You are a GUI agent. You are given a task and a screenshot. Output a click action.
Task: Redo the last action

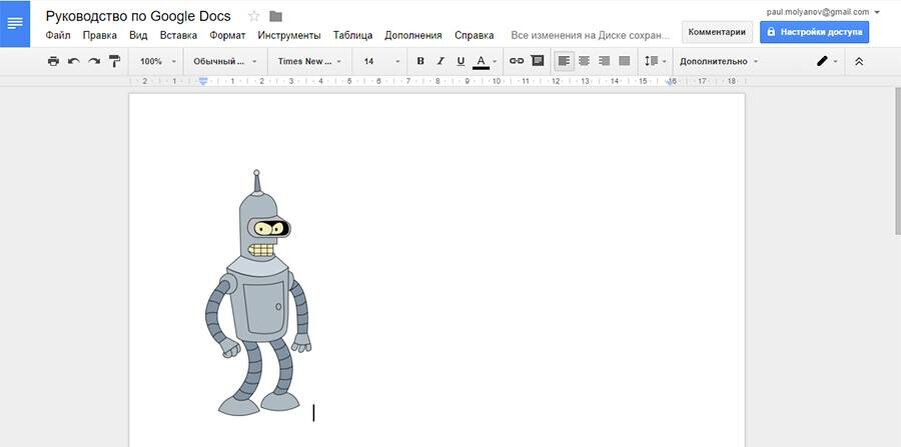(x=94, y=61)
